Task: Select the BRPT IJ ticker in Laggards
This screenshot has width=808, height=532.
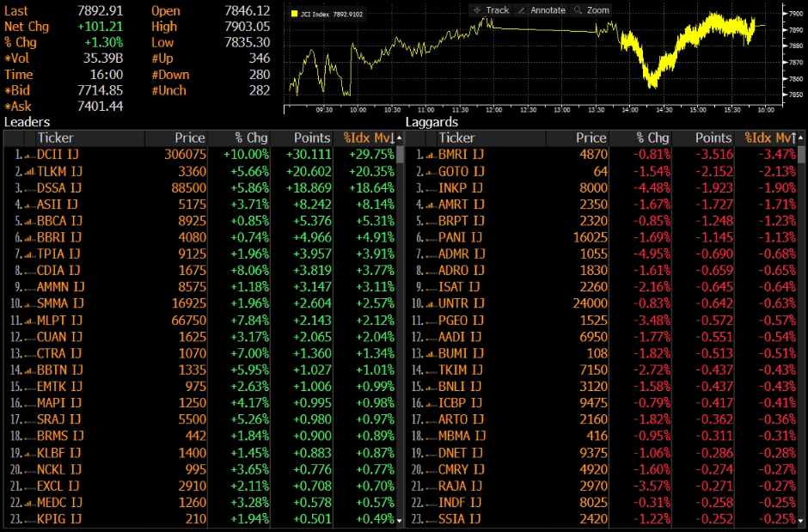Action: pos(462,221)
